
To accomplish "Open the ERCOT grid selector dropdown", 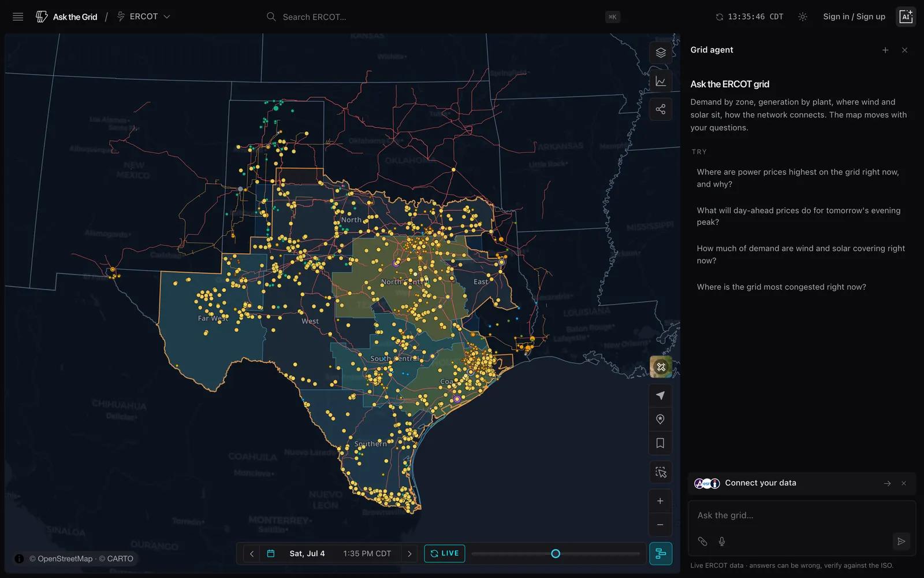I will [x=144, y=17].
